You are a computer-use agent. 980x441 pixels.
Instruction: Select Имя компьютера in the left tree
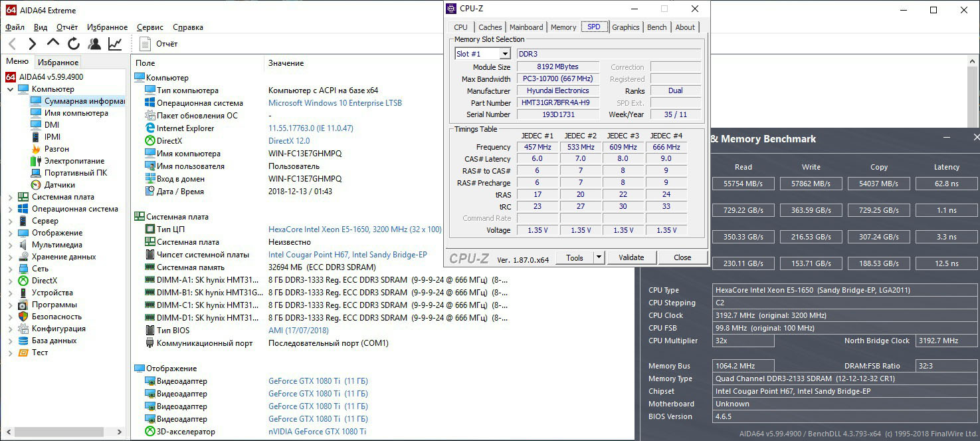click(x=76, y=113)
